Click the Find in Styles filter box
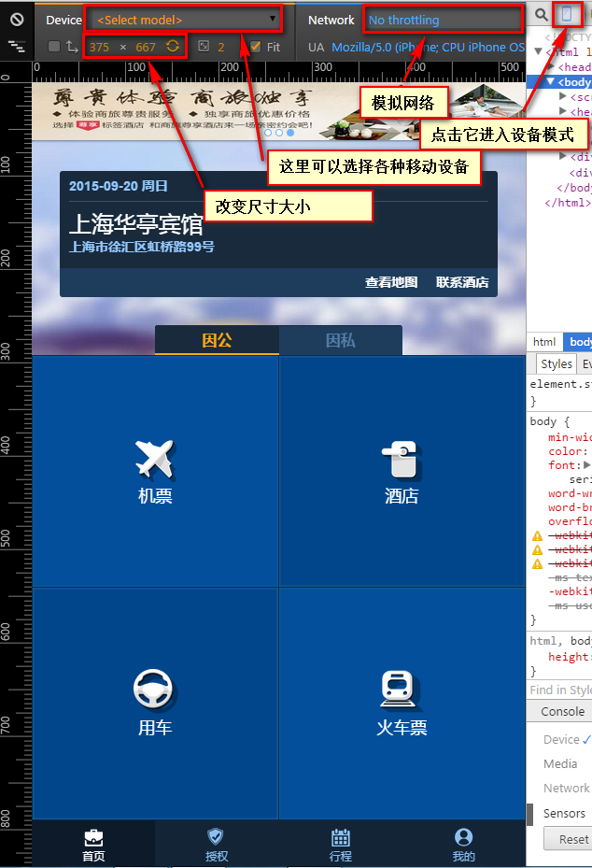592x868 pixels. click(x=560, y=690)
